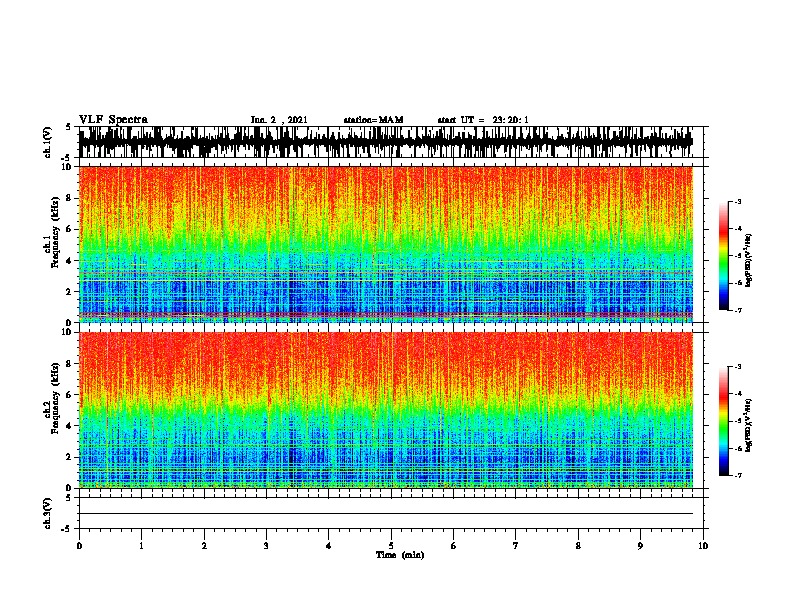Click the black ch.1 voltage waveform trace
792x612 pixels.
[x=386, y=142]
